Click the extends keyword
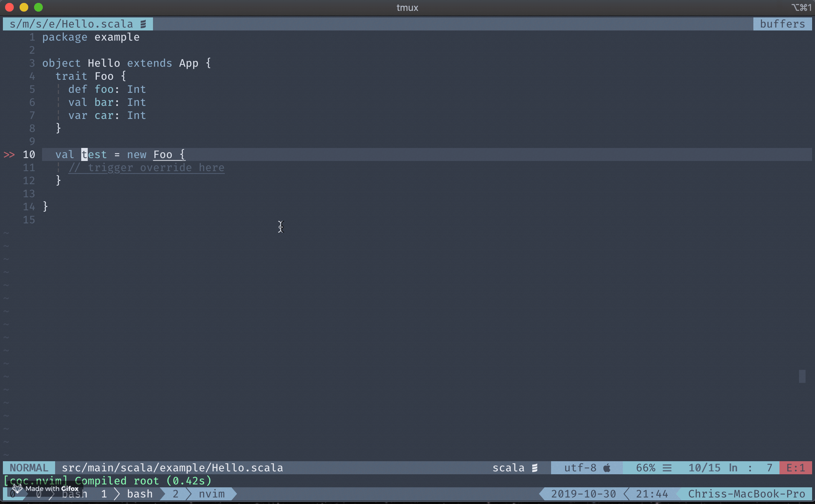 pyautogui.click(x=150, y=63)
